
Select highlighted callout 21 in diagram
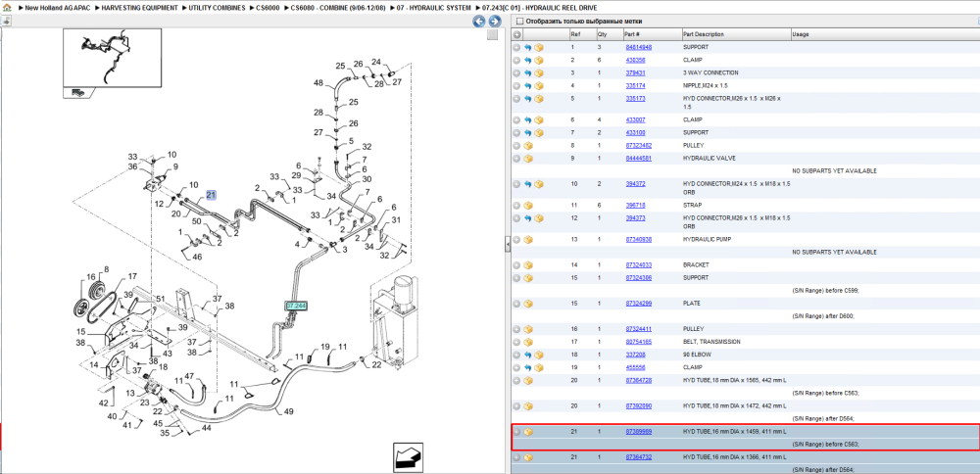tap(212, 196)
